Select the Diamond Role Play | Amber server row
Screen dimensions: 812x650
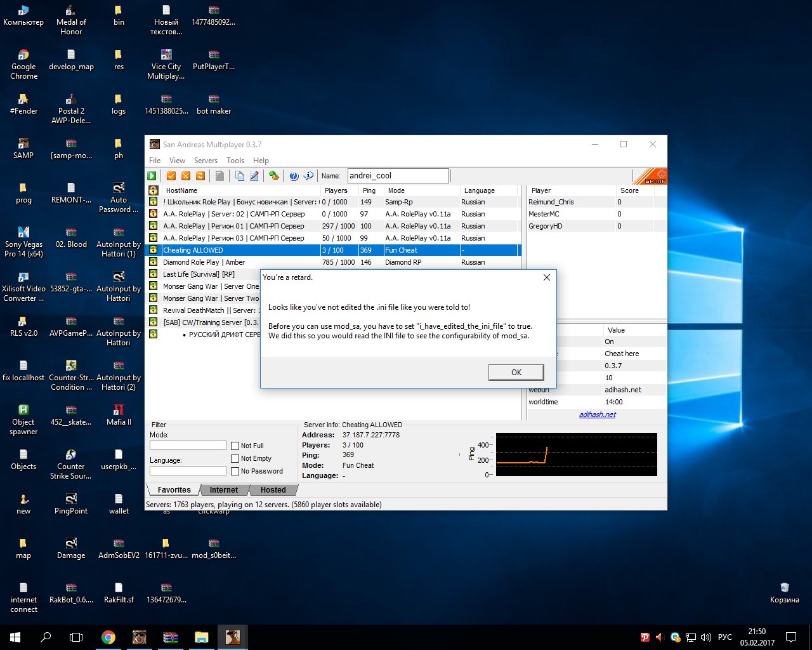[333, 262]
